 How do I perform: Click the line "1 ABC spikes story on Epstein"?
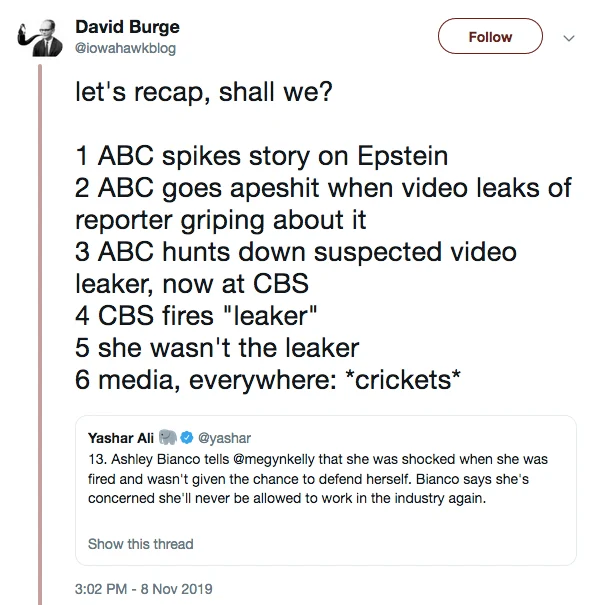(x=261, y=156)
